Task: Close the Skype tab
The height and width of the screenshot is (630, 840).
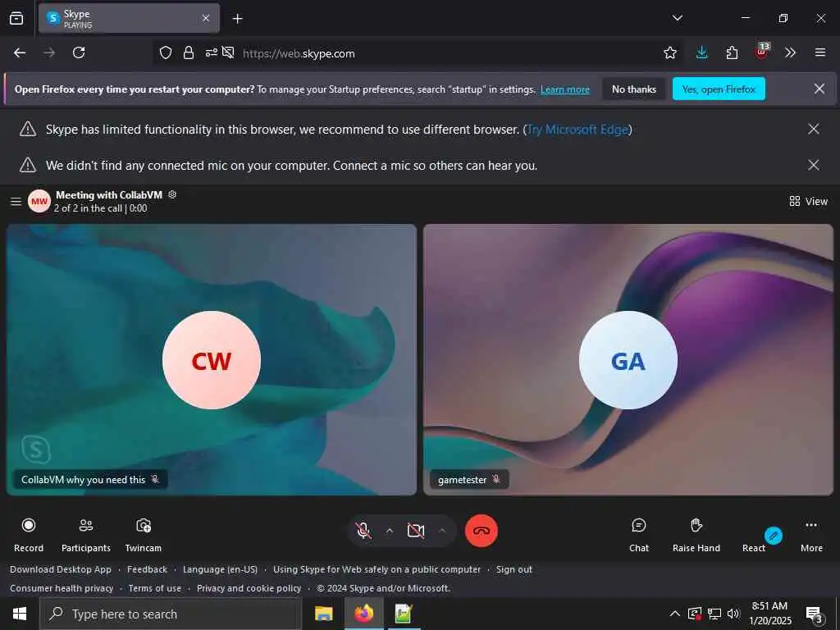Action: tap(206, 18)
